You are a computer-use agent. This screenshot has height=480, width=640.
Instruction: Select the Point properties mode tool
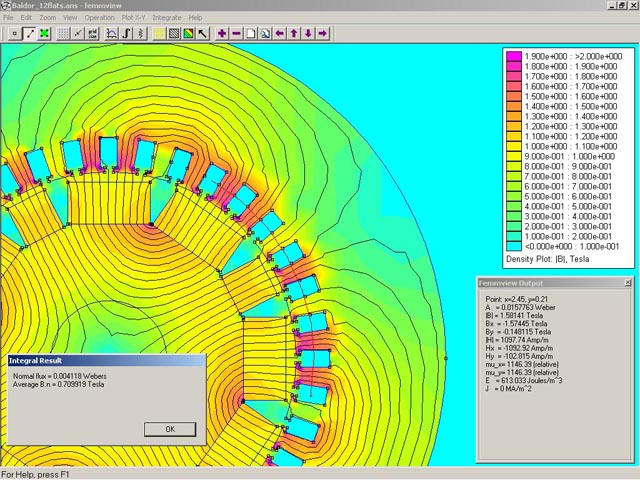[x=15, y=33]
